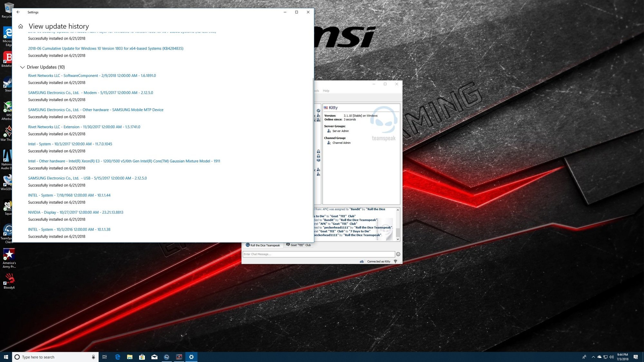Open Microsoft Store from the taskbar

(x=142, y=357)
